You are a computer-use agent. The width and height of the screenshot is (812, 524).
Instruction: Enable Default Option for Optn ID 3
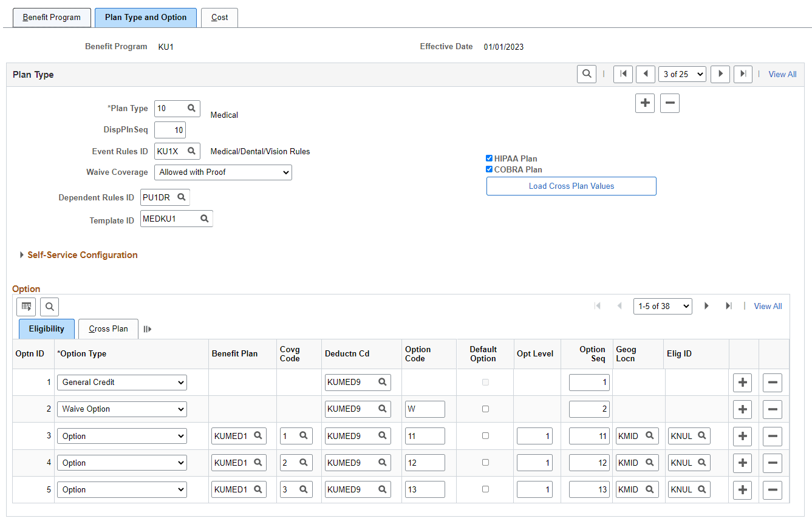point(485,435)
